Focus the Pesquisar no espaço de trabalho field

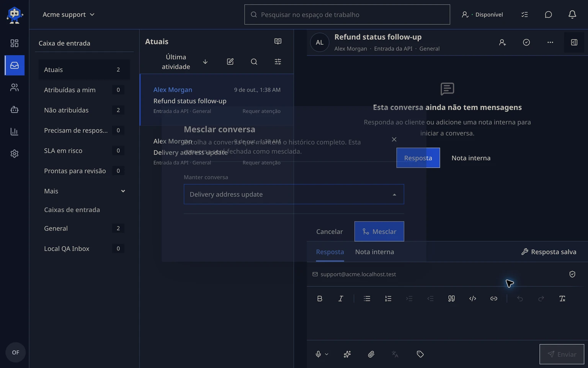[x=347, y=15]
